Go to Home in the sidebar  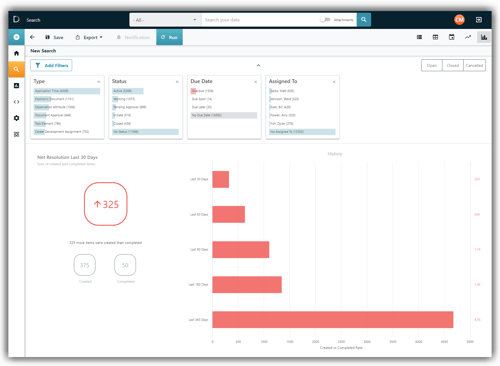pos(16,53)
